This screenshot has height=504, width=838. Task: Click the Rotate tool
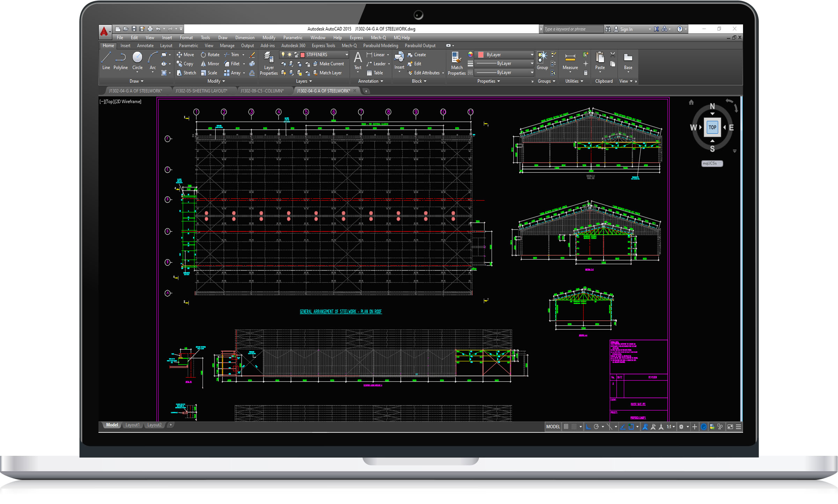point(210,55)
